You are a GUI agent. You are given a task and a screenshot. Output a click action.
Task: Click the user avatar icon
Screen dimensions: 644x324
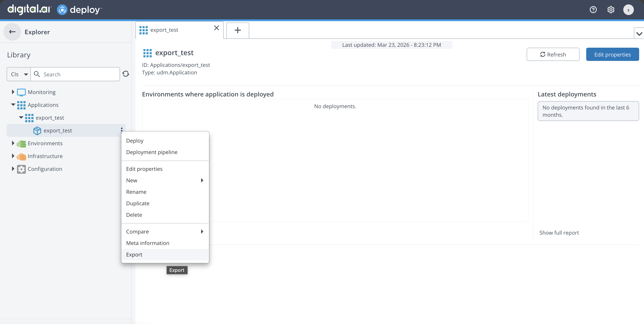pos(628,10)
